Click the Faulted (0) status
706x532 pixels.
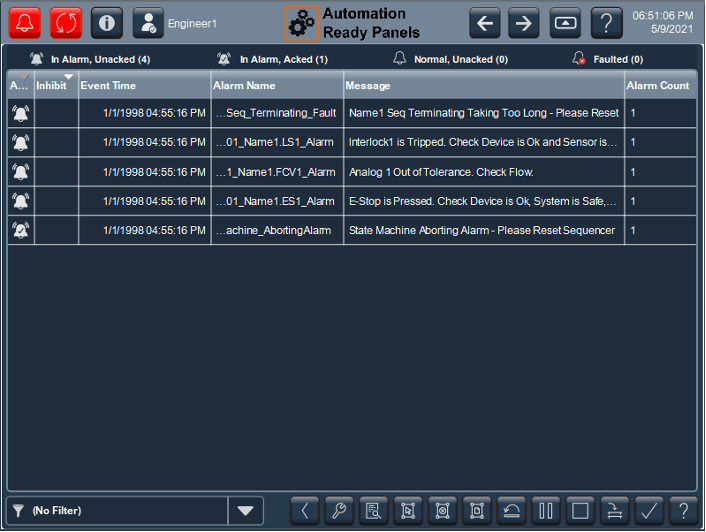click(607, 59)
